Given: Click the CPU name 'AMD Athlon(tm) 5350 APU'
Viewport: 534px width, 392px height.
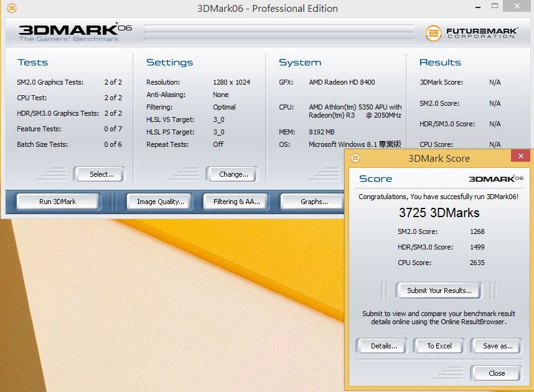Looking at the screenshot, I should tap(347, 107).
